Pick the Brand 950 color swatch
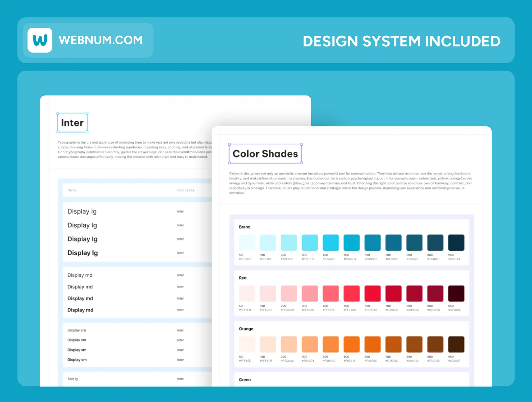This screenshot has height=402, width=532. click(x=456, y=242)
